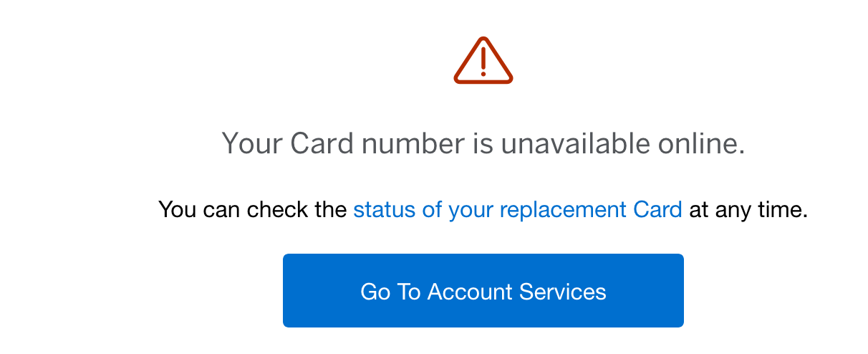Click the 'You can check the' text
The image size is (868, 354).
tap(253, 210)
